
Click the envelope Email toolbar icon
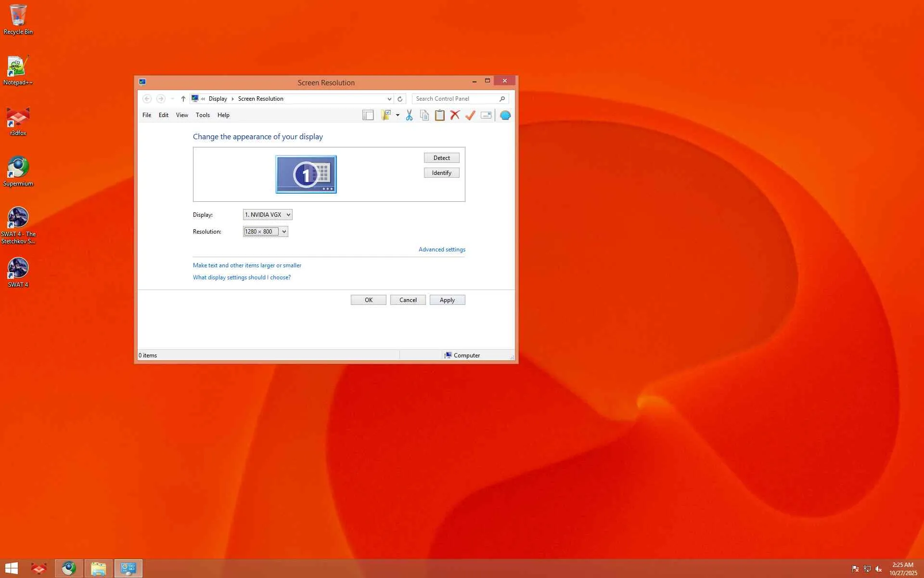[486, 115]
